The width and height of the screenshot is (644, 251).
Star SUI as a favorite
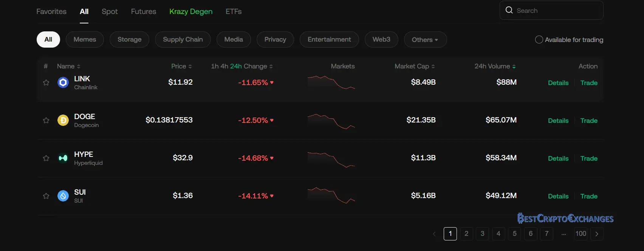tap(46, 196)
